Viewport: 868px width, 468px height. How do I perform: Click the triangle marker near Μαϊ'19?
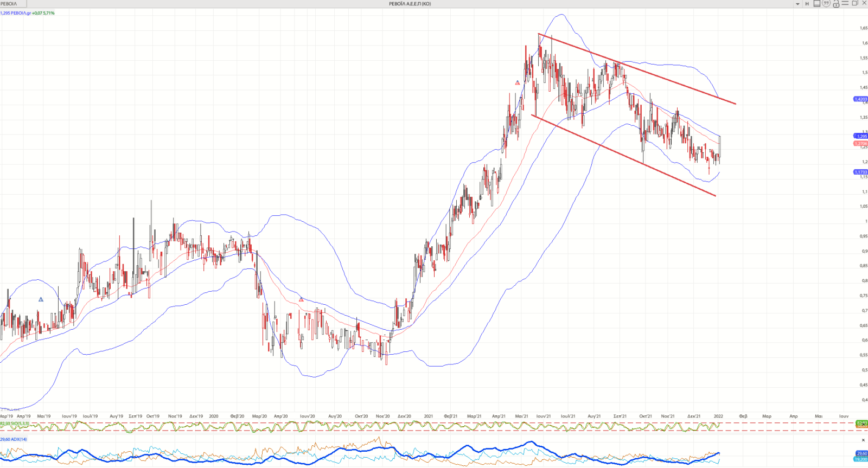41,299
